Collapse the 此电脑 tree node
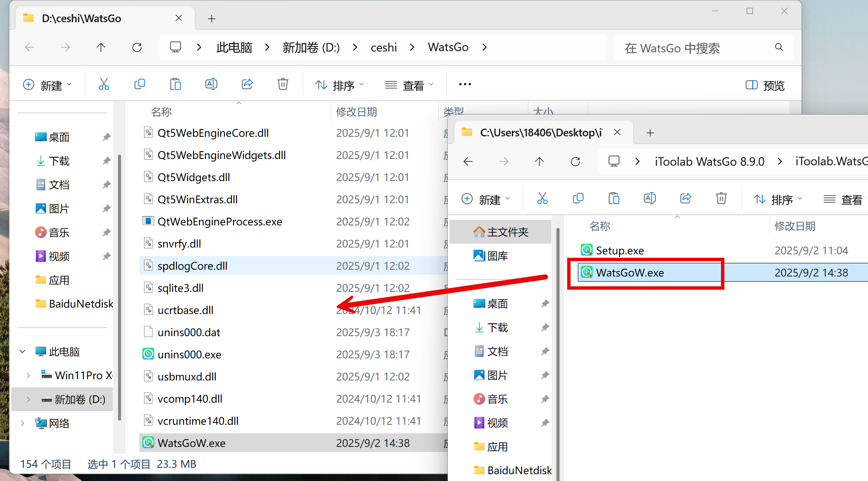Screen dimensions: 868x481 click(23, 352)
